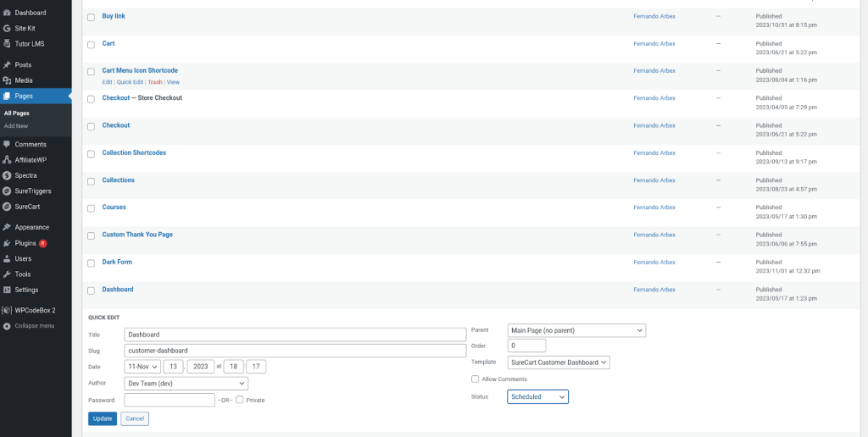Click the Plugins plug icon

[x=7, y=243]
